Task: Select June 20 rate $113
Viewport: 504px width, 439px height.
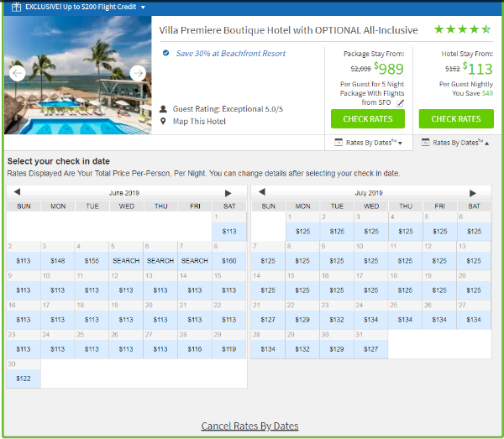Action: pos(160,320)
